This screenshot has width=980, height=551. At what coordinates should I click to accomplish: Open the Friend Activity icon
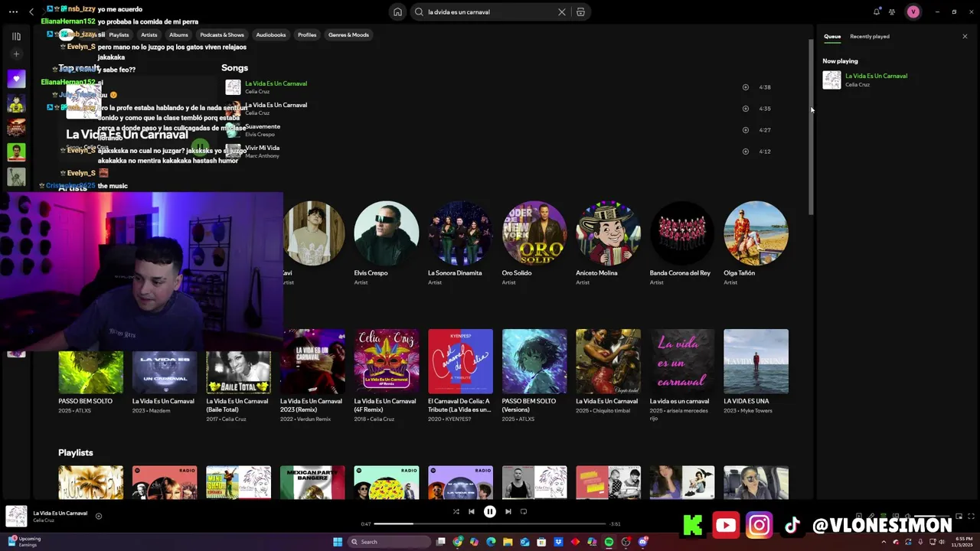[x=892, y=11]
